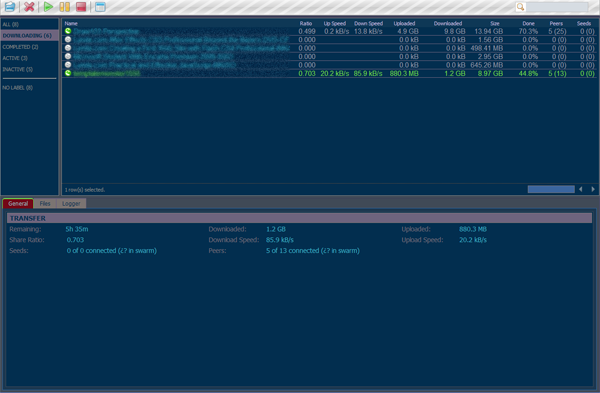Sort by the Name column header
This screenshot has width=600, height=393.
click(71, 23)
